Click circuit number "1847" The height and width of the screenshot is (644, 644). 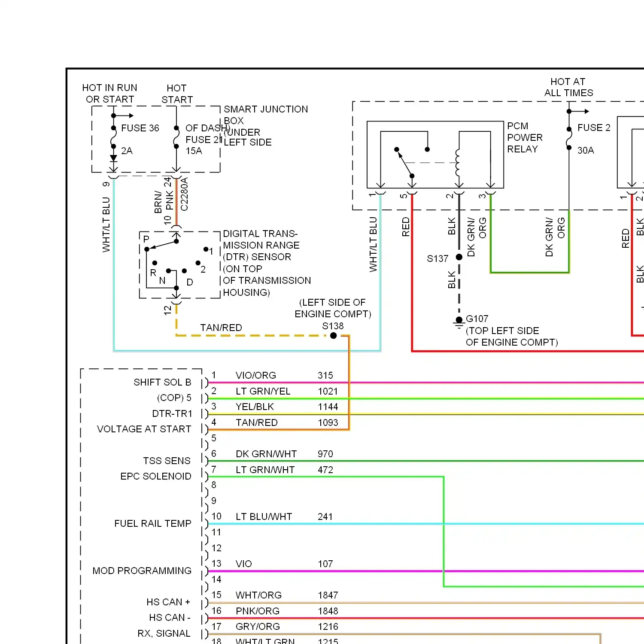pyautogui.click(x=328, y=595)
